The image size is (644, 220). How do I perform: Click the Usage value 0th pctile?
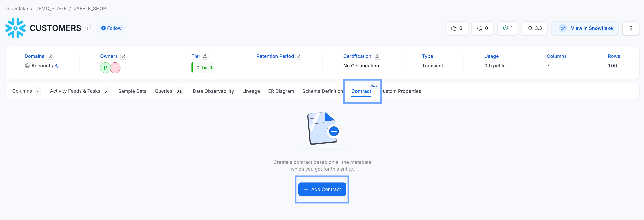(495, 66)
